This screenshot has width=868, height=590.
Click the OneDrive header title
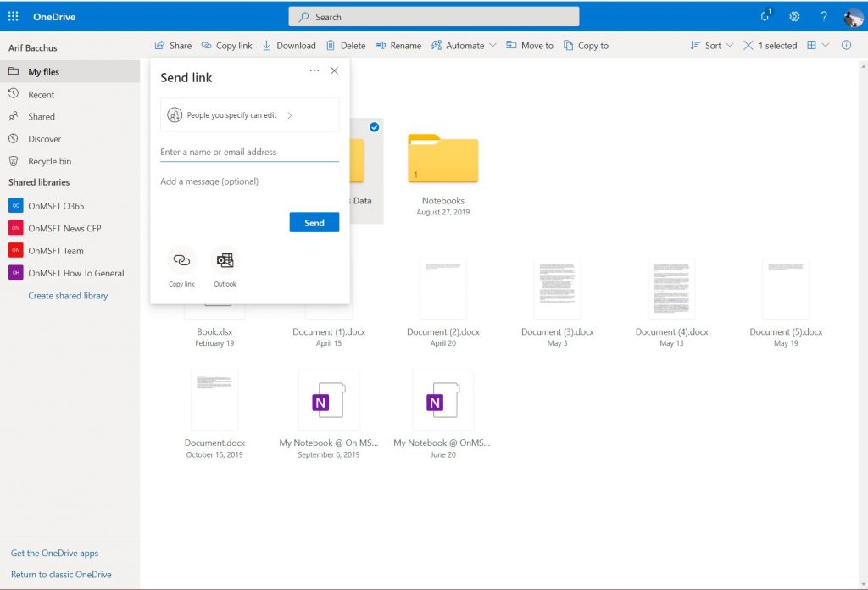[54, 17]
